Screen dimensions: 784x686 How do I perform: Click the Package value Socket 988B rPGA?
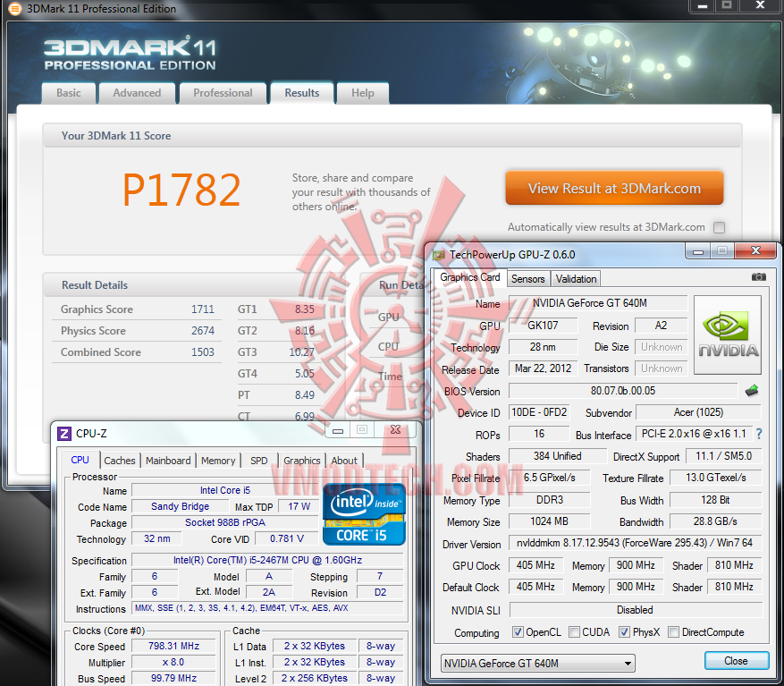pyautogui.click(x=225, y=523)
